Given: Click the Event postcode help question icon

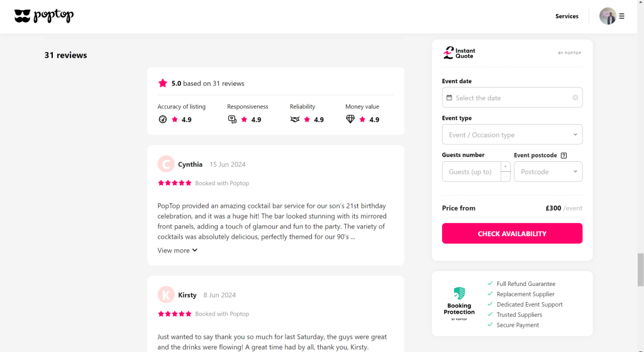Looking at the screenshot, I should (563, 156).
